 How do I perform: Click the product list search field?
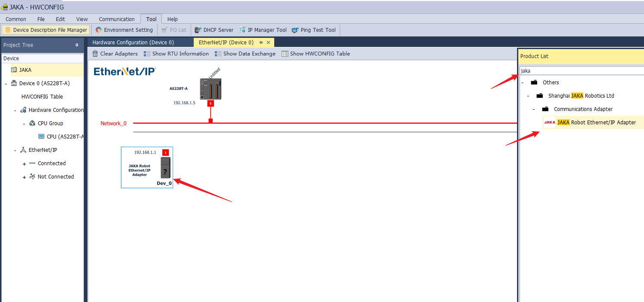click(x=581, y=71)
